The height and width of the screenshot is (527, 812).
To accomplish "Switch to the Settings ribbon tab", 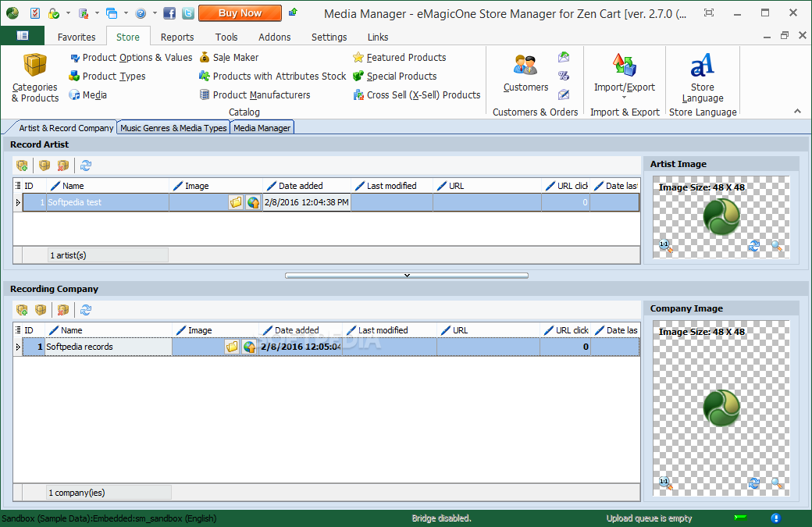I will pyautogui.click(x=329, y=37).
